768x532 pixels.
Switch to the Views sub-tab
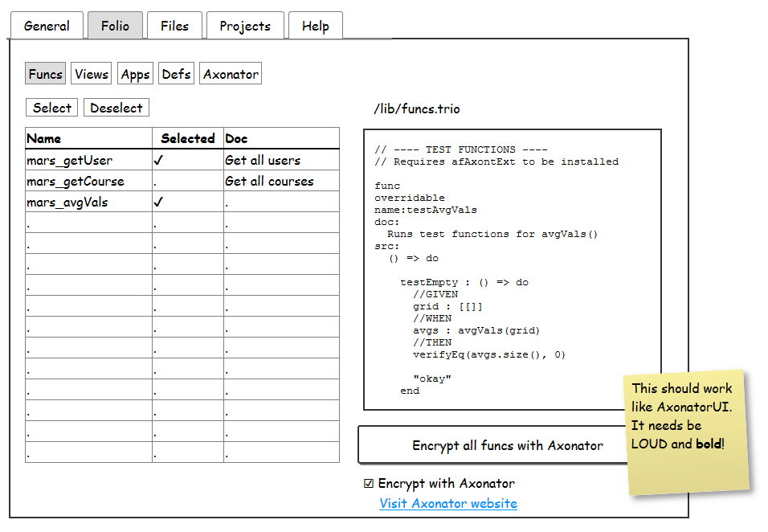tap(91, 73)
